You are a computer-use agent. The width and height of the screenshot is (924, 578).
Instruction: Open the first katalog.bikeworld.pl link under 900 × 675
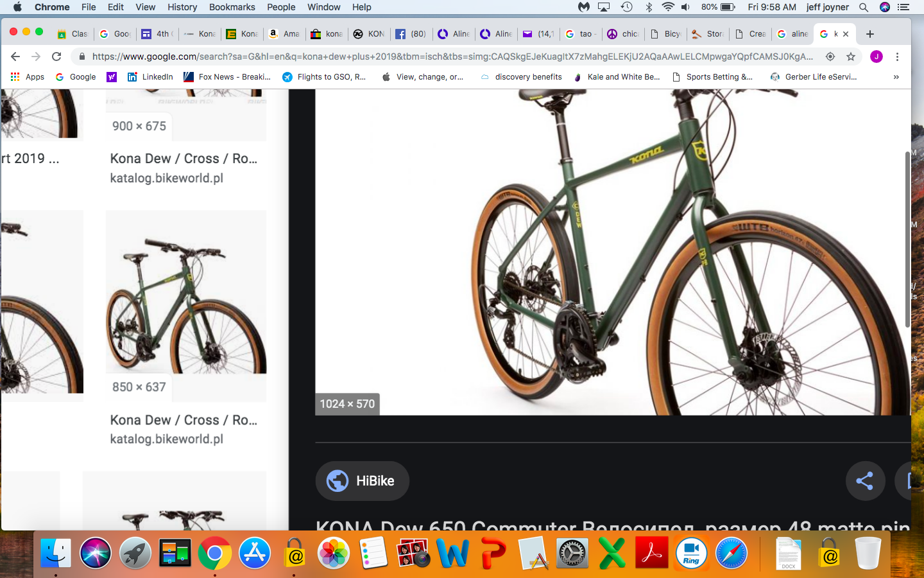pyautogui.click(x=167, y=178)
